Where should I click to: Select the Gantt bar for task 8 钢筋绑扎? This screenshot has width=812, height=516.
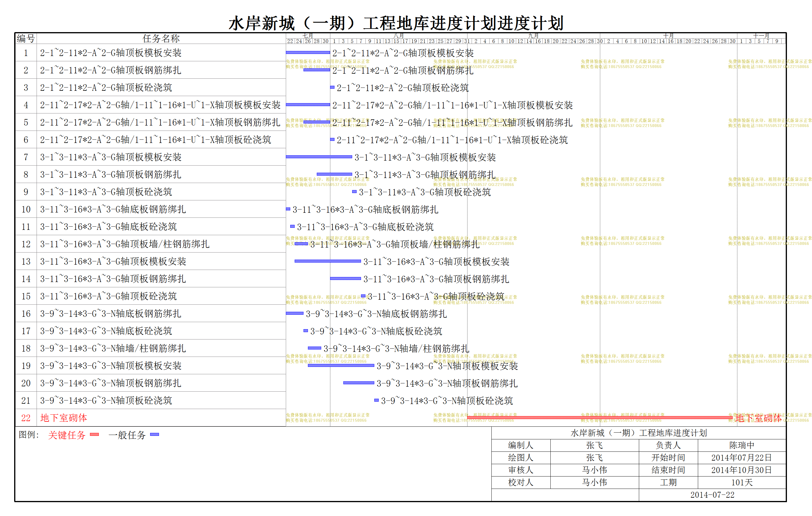[x=334, y=174]
